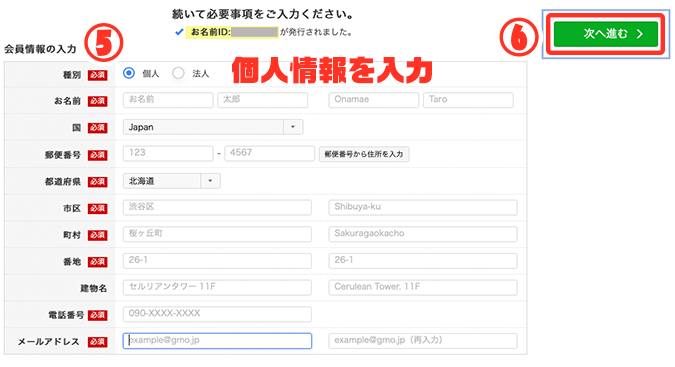Click the Cerulean Tower building name field
Image resolution: width=675 pixels, height=367 pixels.
point(423,287)
